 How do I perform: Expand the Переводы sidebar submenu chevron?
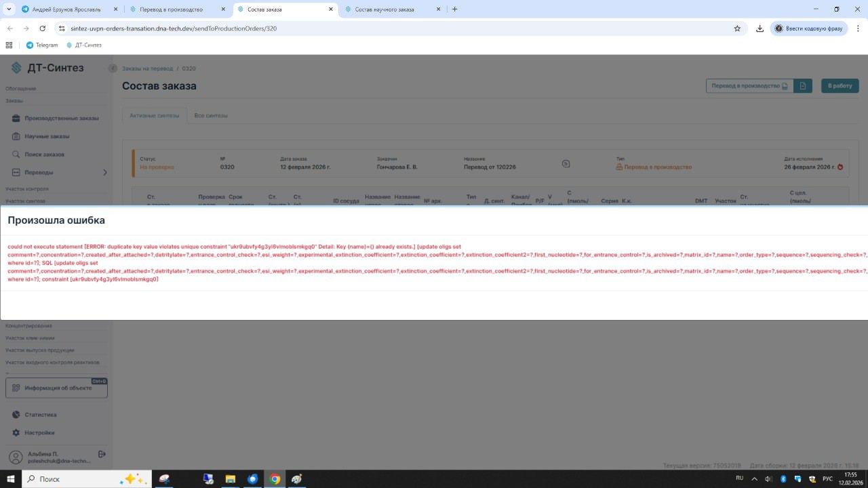[104, 172]
